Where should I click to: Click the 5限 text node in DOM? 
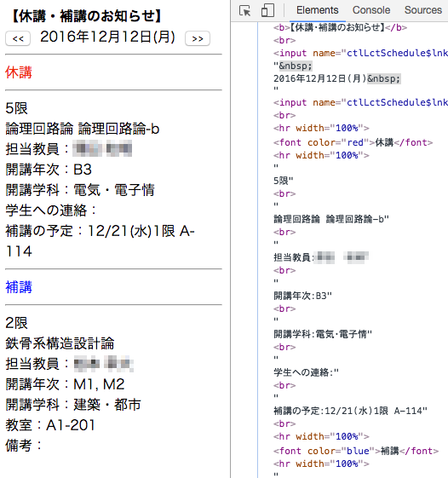coord(283,181)
